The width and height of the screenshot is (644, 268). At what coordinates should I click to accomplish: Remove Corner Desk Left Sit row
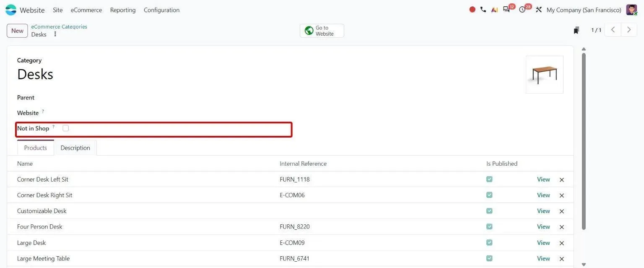(562, 180)
